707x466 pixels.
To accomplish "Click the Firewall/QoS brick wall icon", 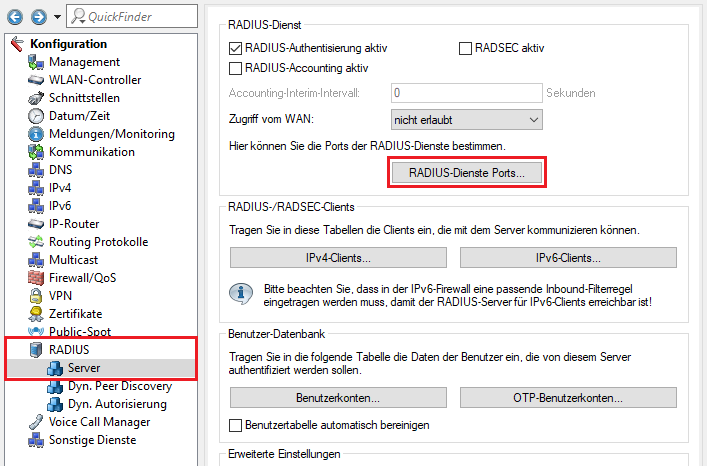I will pyautogui.click(x=36, y=278).
